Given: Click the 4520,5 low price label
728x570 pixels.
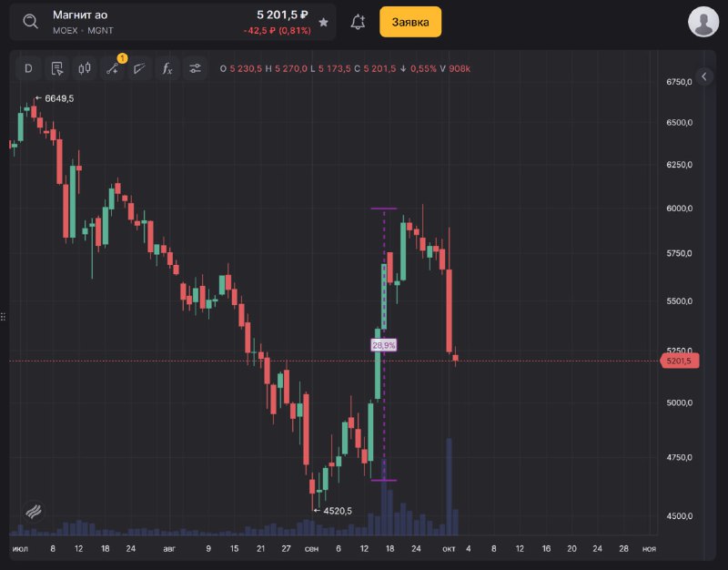Looking at the screenshot, I should coord(338,511).
